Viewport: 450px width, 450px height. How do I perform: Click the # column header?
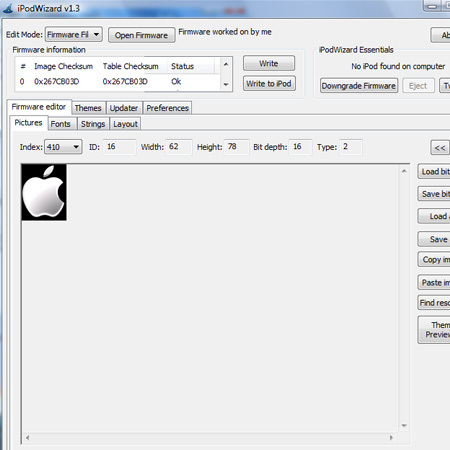pos(23,66)
